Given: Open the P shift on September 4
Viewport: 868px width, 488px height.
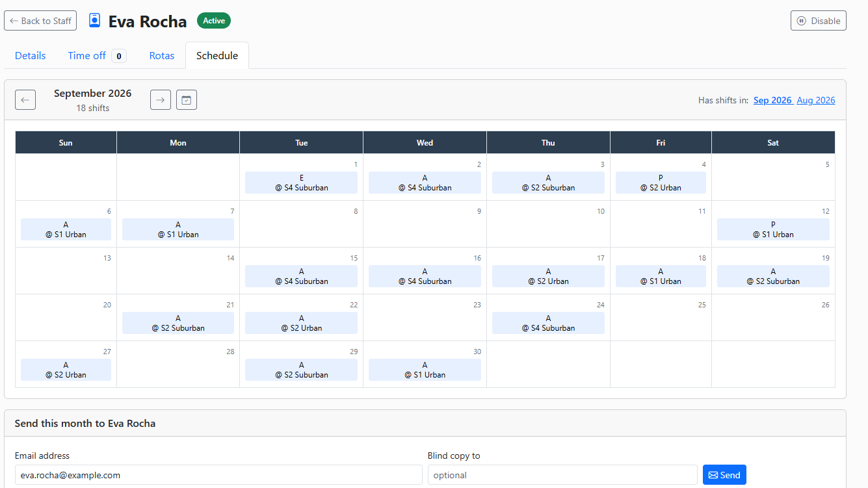Looking at the screenshot, I should (661, 183).
